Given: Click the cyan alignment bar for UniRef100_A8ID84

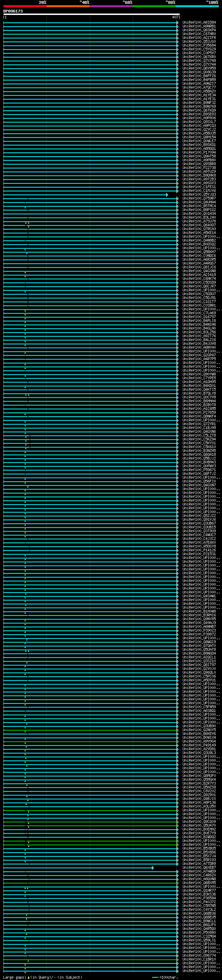Looking at the screenshot, I should pos(91,23).
